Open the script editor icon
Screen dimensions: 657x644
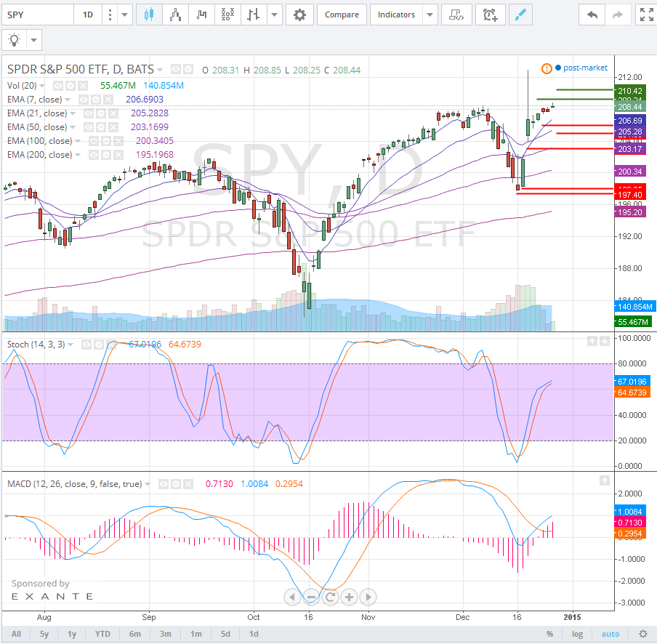pos(456,15)
